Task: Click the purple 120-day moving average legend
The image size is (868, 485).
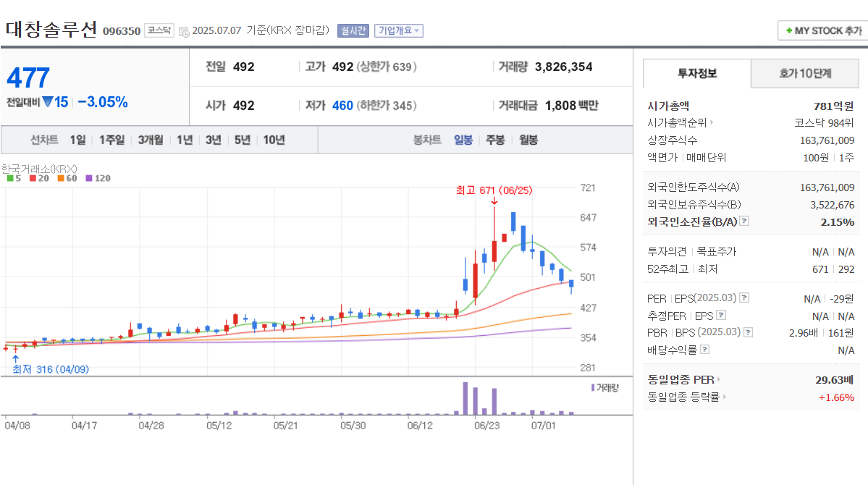Action: pyautogui.click(x=98, y=178)
